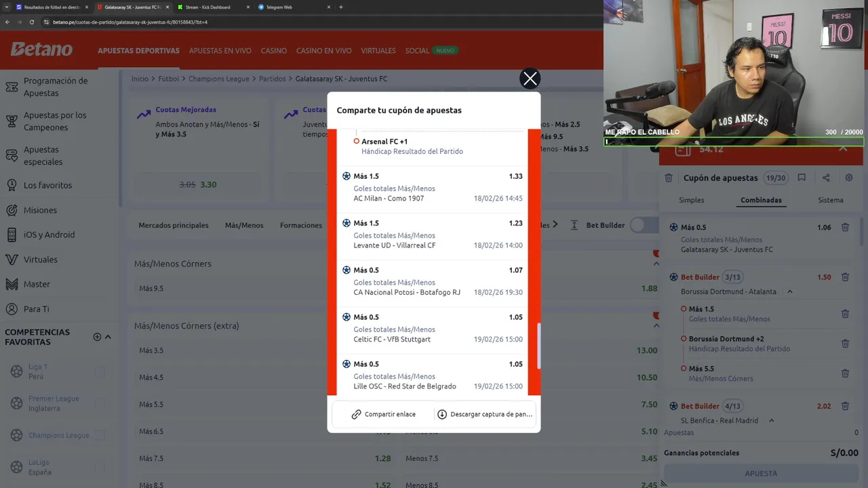Click coupon panel scrollbar
The height and width of the screenshot is (488, 868).
862,230
